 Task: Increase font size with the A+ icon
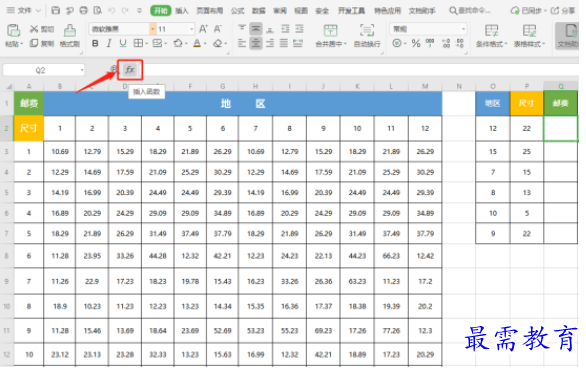pyautogui.click(x=203, y=29)
